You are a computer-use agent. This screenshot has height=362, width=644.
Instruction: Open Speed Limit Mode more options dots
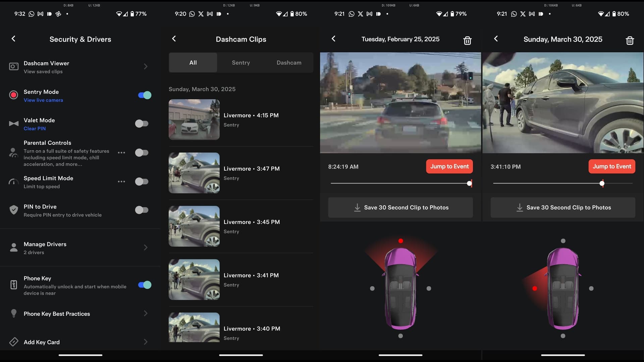[x=121, y=182]
